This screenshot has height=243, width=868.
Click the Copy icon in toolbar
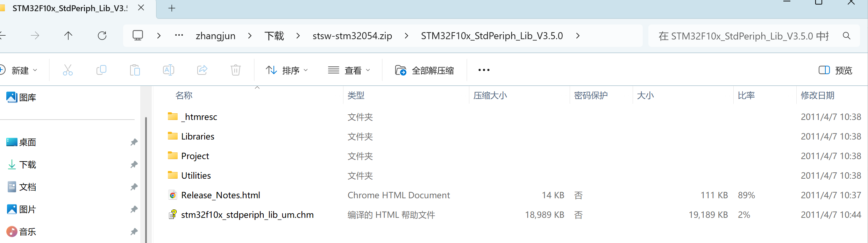pyautogui.click(x=101, y=70)
